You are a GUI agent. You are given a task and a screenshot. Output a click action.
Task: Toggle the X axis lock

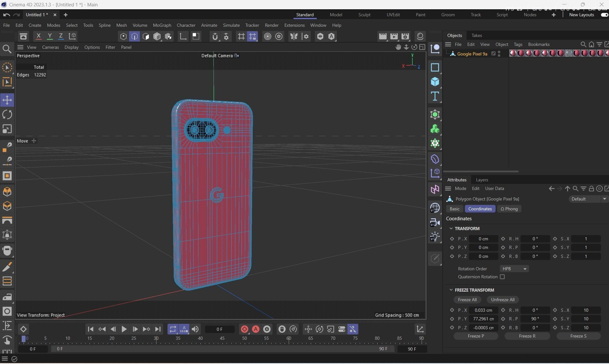[x=39, y=36]
